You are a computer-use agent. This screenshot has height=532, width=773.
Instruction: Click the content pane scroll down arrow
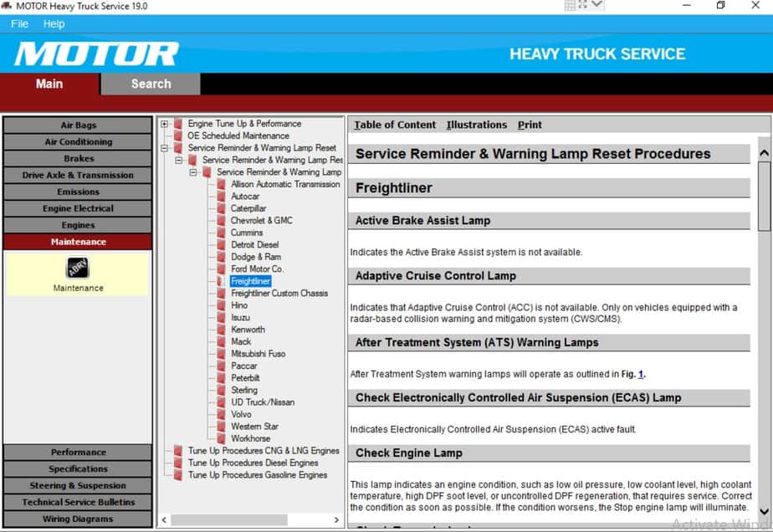763,512
